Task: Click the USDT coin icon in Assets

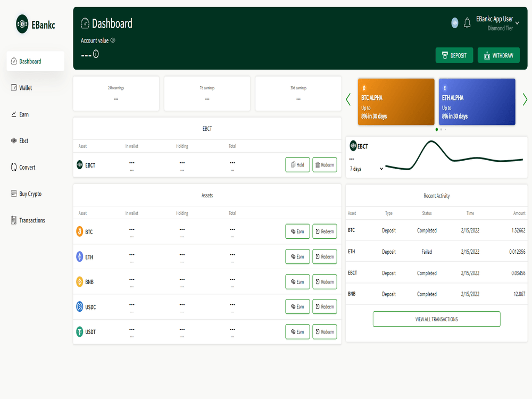Action: pos(80,332)
